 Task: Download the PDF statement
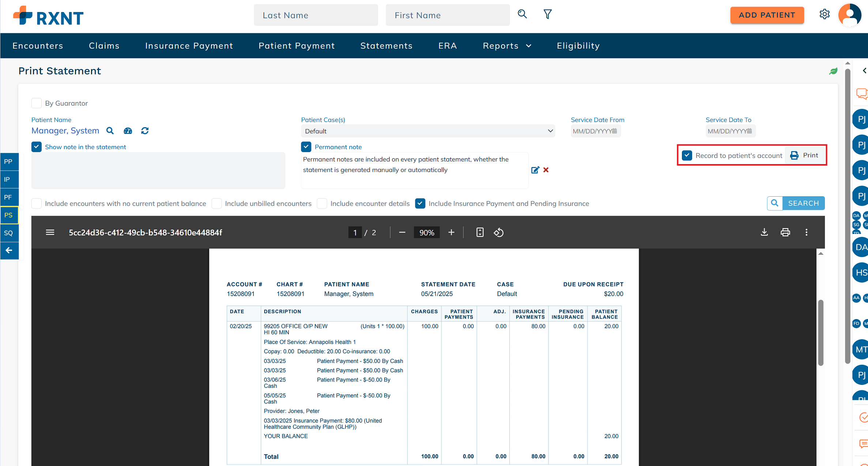point(764,232)
